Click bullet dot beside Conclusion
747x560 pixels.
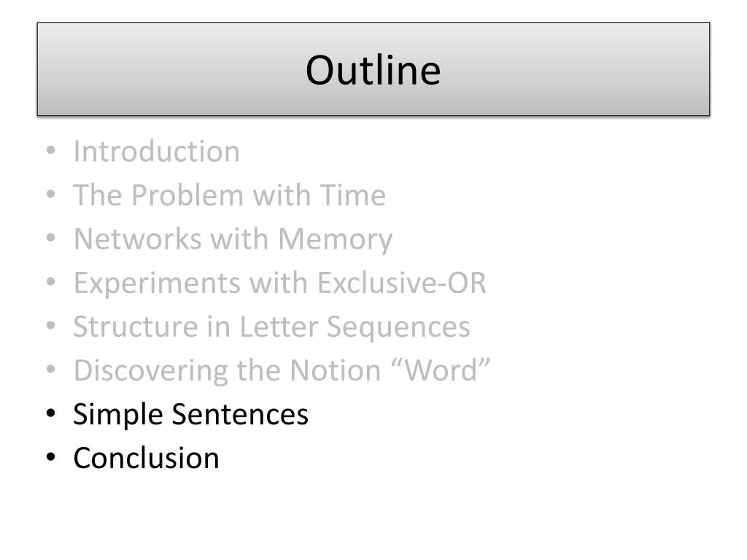51,458
